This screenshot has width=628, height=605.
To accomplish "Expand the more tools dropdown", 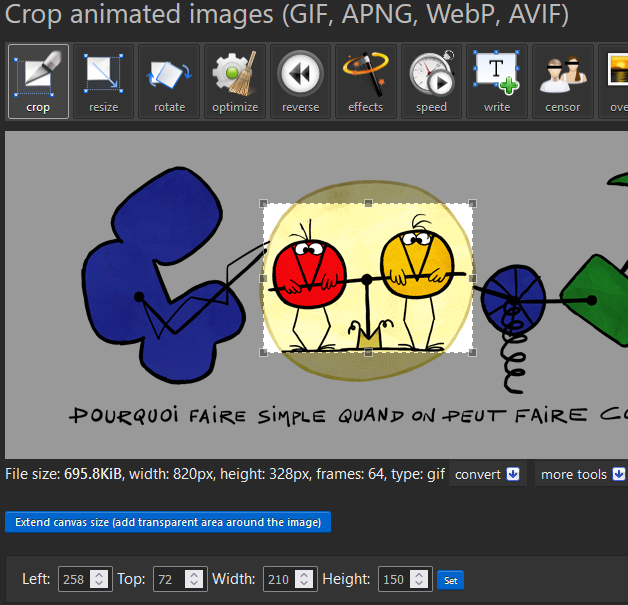I will pos(582,474).
